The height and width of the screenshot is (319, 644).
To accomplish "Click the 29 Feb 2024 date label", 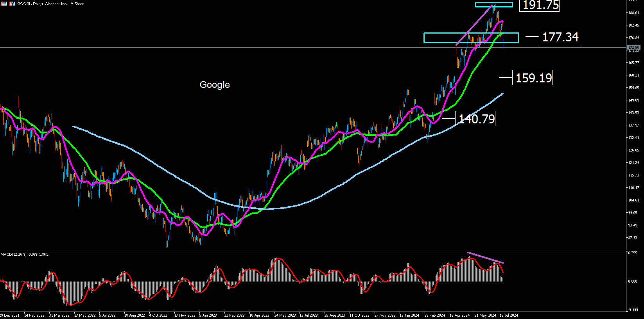I will (x=435, y=315).
